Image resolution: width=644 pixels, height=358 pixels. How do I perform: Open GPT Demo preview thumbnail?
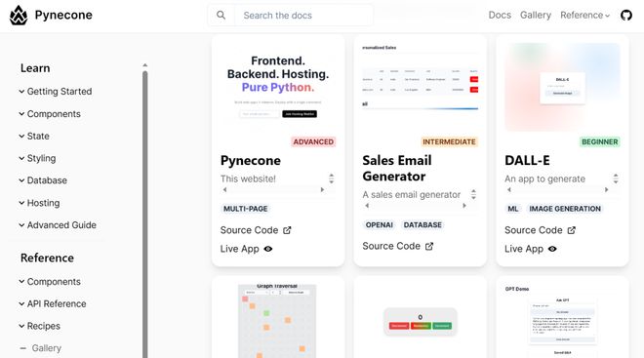coord(562,321)
